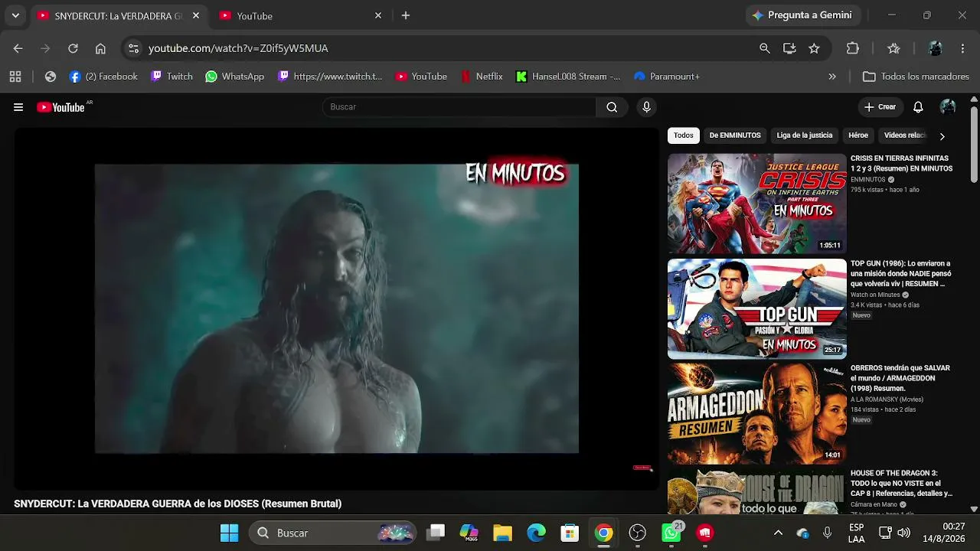Open the WhatsApp bookmark
980x551 pixels.
click(x=234, y=77)
